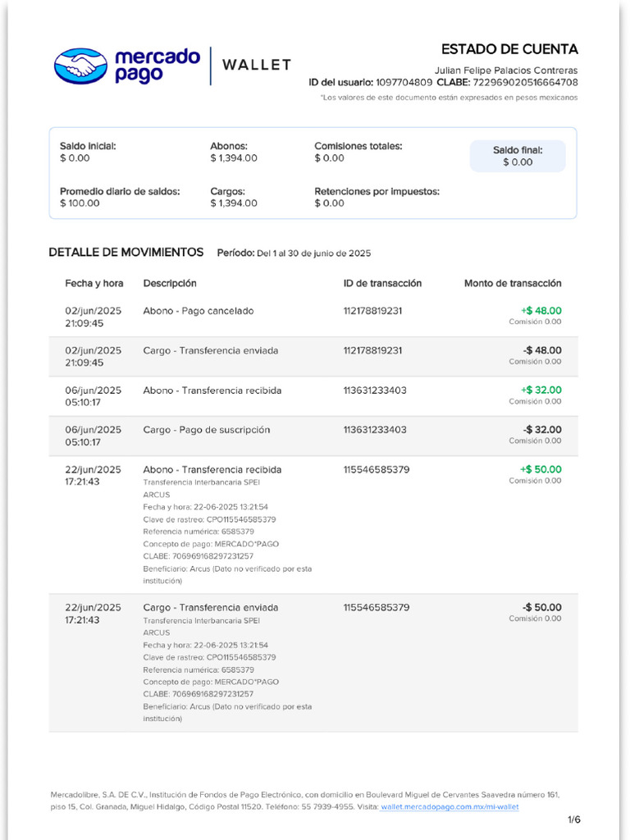Select the Abonos total of $1,394.00
The image size is (630, 840).
click(x=233, y=158)
